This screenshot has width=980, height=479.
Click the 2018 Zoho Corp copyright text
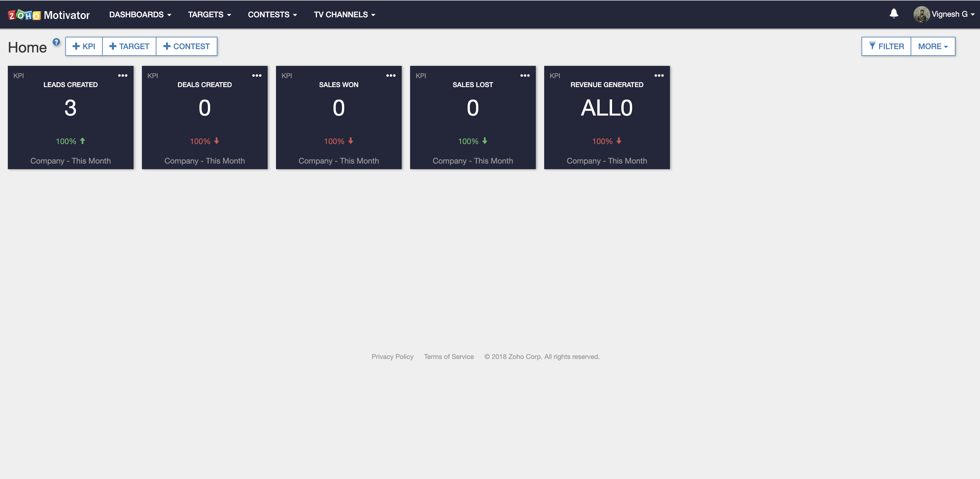[x=542, y=356]
